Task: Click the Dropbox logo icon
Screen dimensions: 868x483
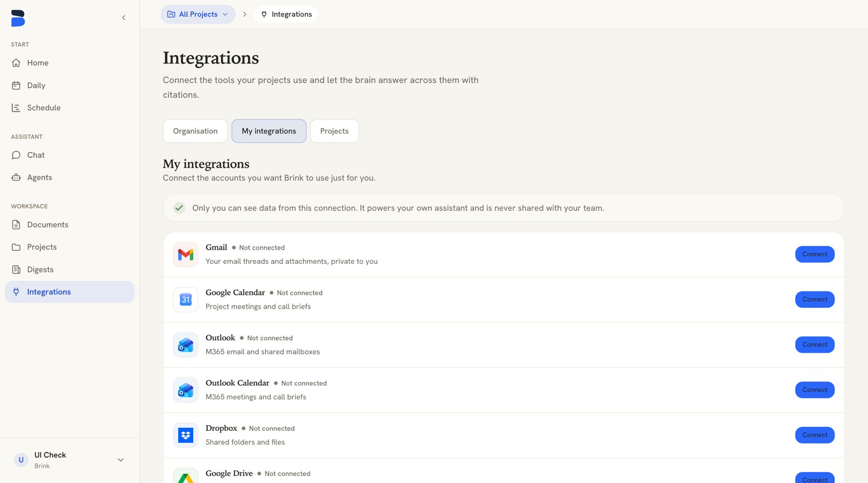Action: (186, 435)
